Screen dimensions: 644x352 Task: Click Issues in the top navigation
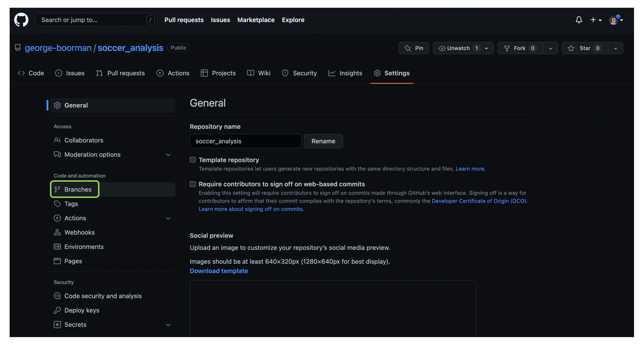click(221, 20)
